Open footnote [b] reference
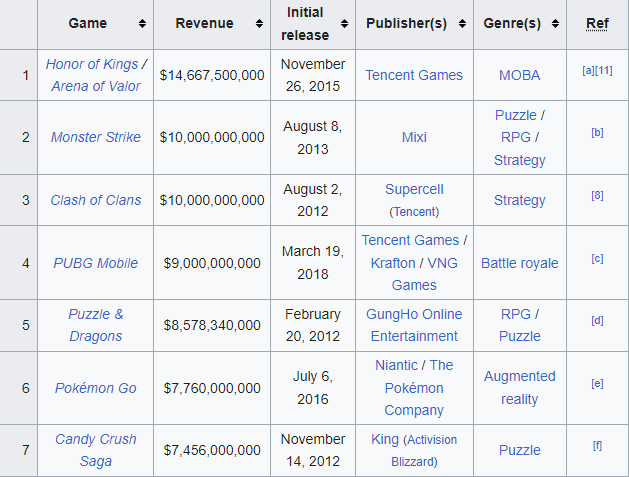This screenshot has height=477, width=629. (597, 133)
